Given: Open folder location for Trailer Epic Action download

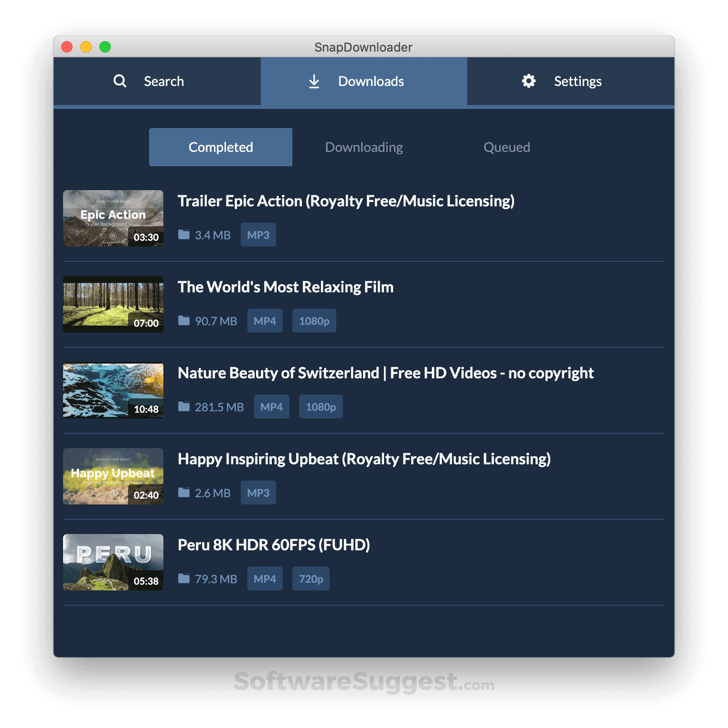Looking at the screenshot, I should pyautogui.click(x=184, y=235).
